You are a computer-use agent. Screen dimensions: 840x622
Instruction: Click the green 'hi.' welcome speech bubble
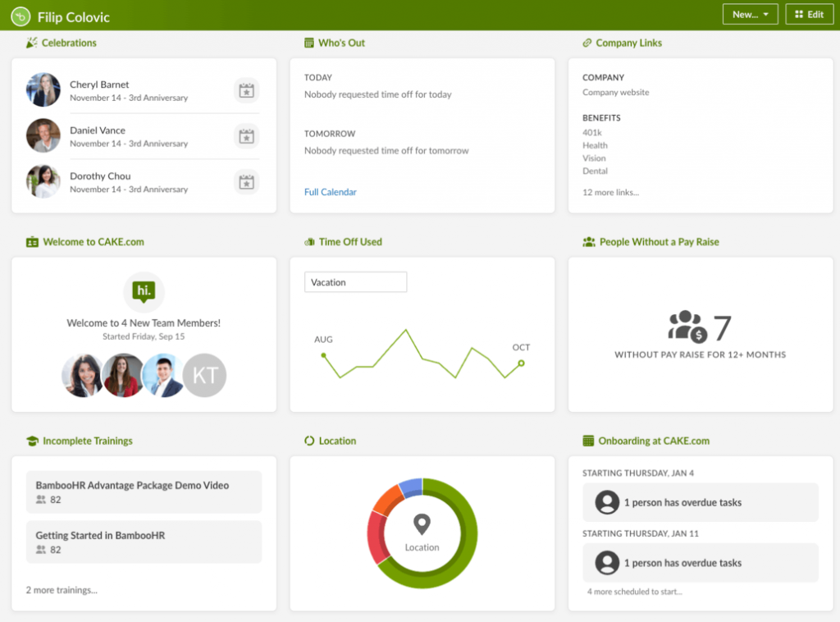click(144, 291)
